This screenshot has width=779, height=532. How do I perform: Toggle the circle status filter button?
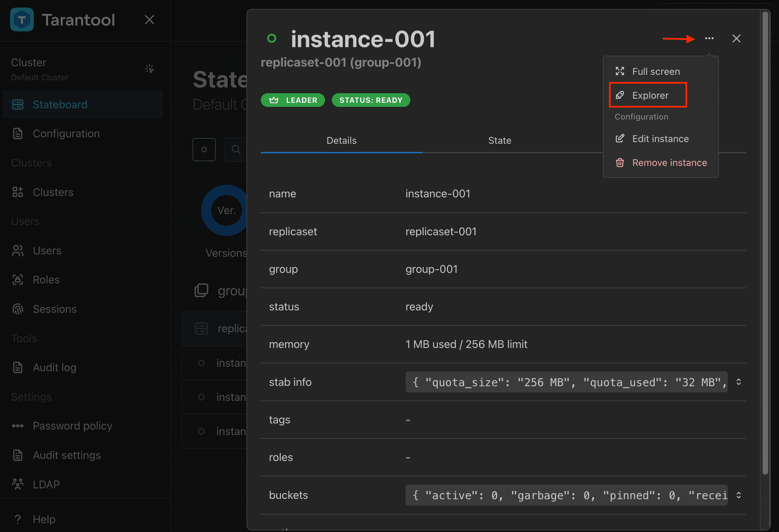click(x=204, y=150)
